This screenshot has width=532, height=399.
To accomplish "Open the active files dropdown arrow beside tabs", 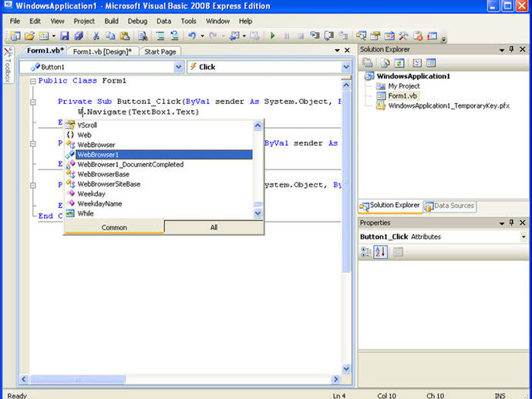I will coord(337,51).
